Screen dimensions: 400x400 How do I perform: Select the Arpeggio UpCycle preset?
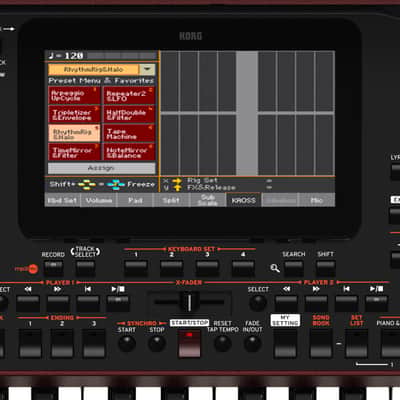pyautogui.click(x=74, y=96)
